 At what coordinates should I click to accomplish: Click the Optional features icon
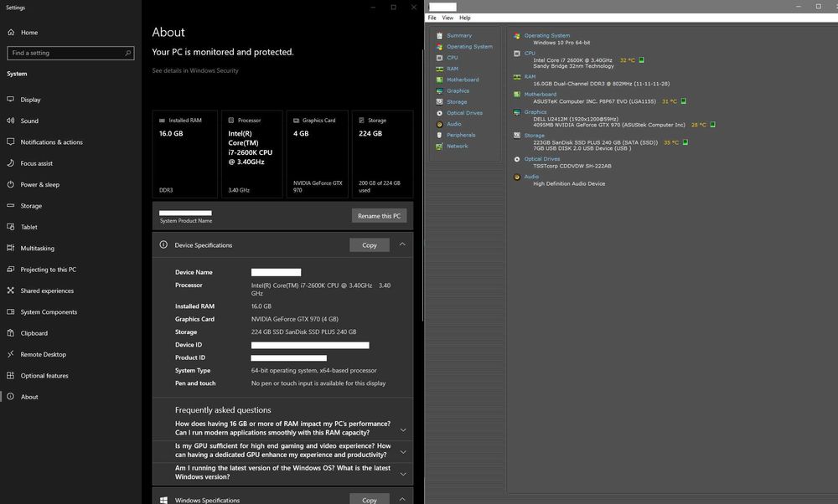point(11,375)
